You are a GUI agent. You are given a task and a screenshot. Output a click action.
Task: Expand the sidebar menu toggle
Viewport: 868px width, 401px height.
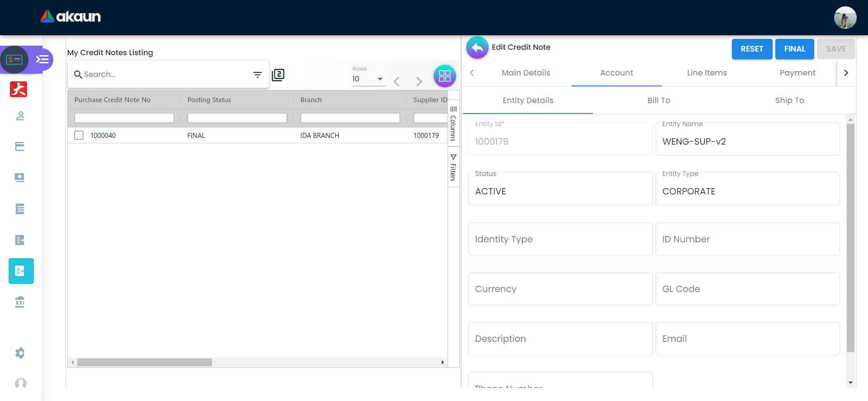(42, 59)
